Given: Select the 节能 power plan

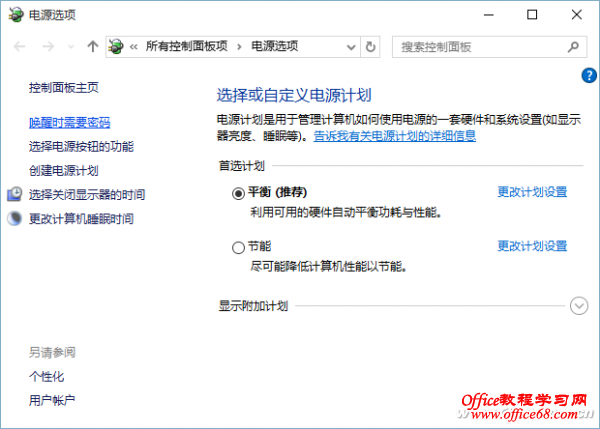Looking at the screenshot, I should tap(238, 248).
